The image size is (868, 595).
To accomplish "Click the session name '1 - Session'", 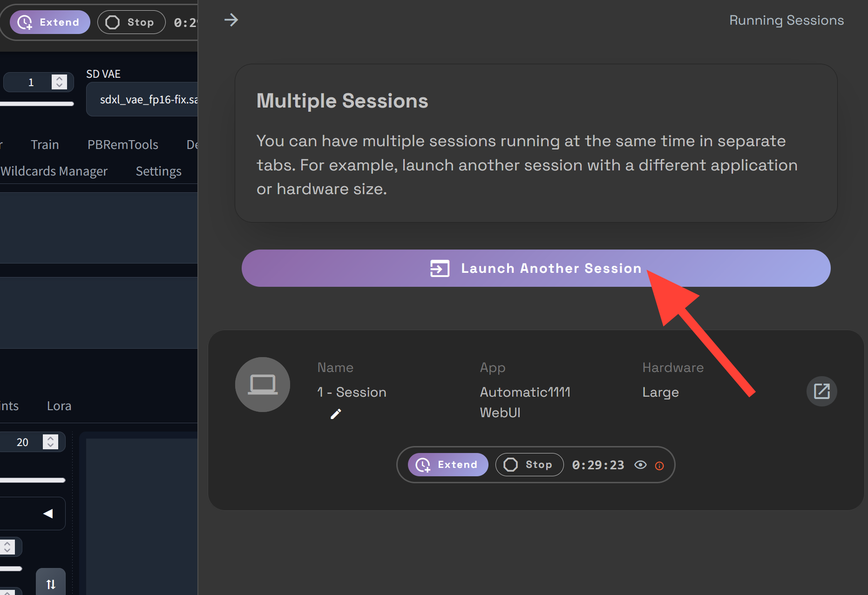I will [x=352, y=392].
